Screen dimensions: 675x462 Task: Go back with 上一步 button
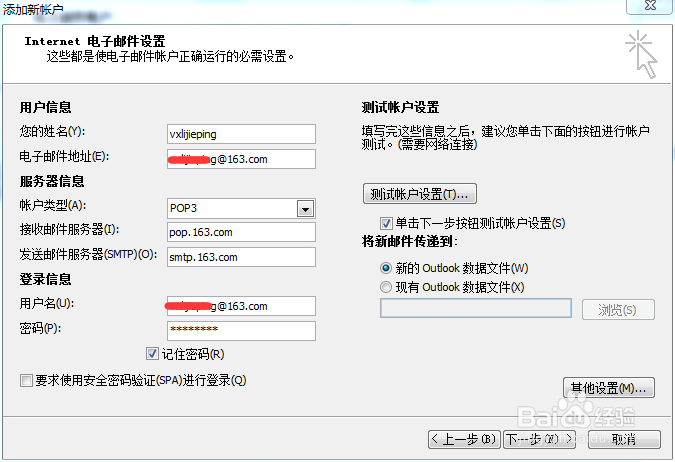(x=464, y=439)
